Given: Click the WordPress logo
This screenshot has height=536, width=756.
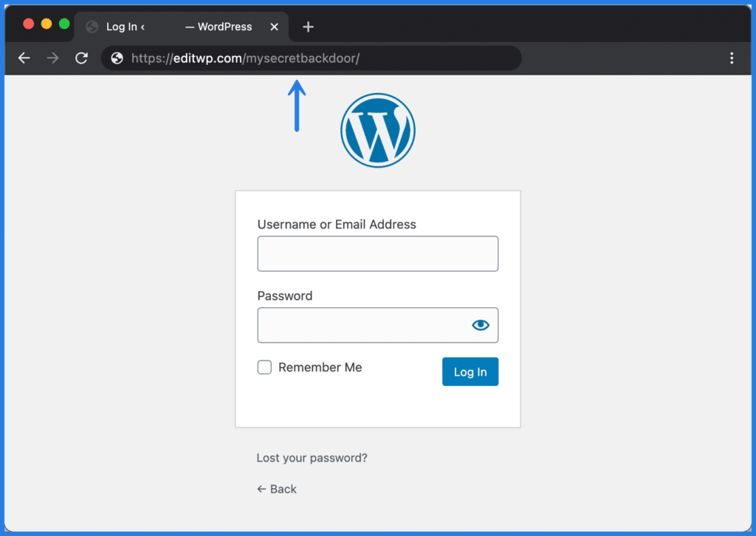Looking at the screenshot, I should click(x=378, y=130).
